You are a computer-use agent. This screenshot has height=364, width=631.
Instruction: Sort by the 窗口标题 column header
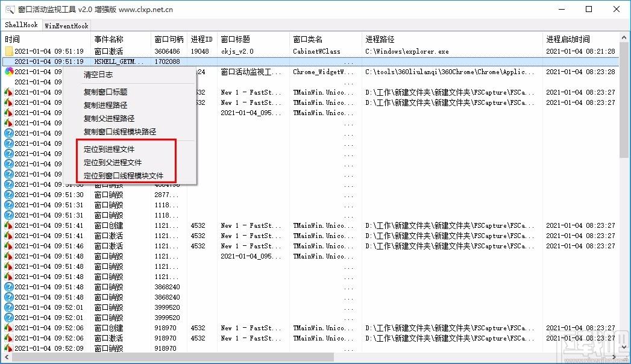coord(254,39)
